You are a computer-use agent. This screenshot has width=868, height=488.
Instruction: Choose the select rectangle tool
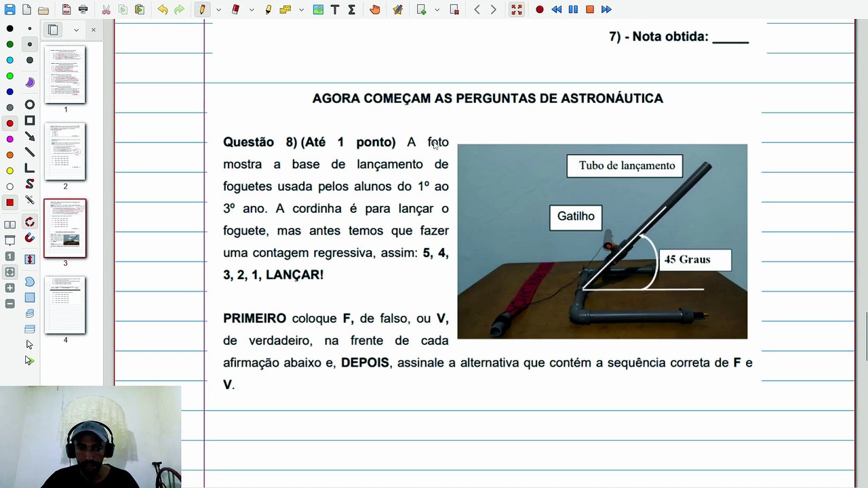[30, 298]
